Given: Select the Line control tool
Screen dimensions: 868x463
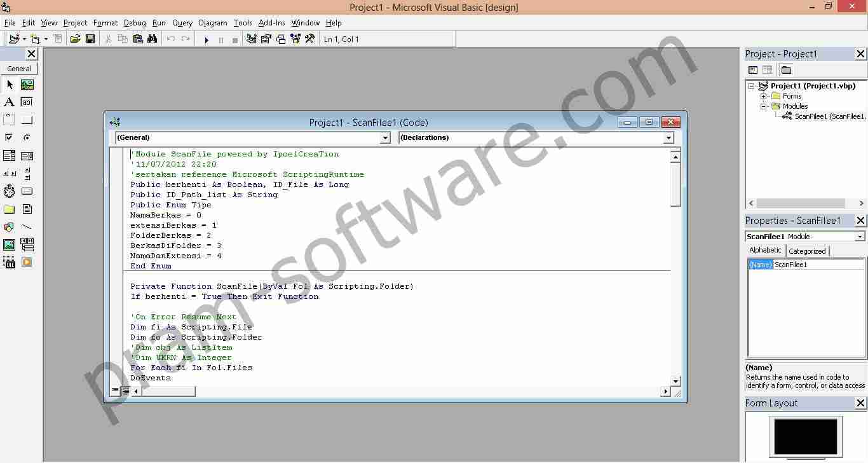Looking at the screenshot, I should click(x=27, y=227).
